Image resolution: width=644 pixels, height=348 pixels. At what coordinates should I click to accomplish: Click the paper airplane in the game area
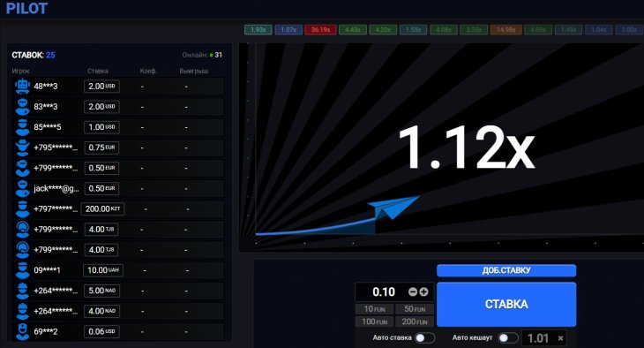pyautogui.click(x=393, y=208)
